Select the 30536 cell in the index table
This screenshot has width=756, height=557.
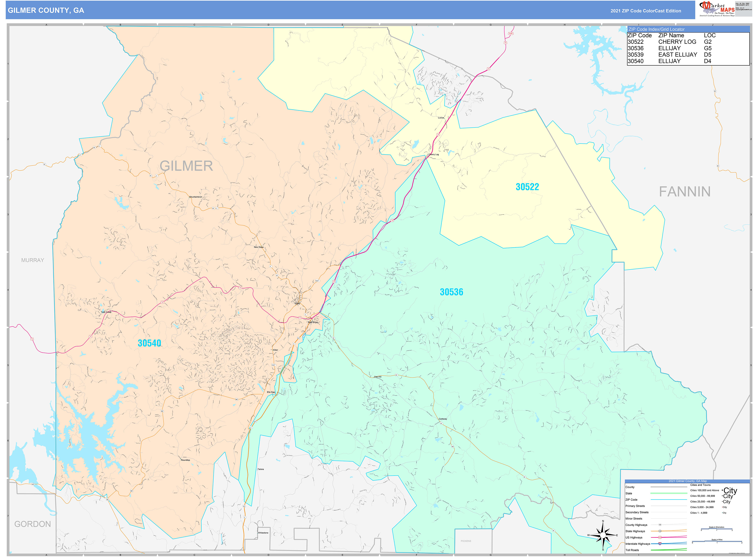point(635,48)
